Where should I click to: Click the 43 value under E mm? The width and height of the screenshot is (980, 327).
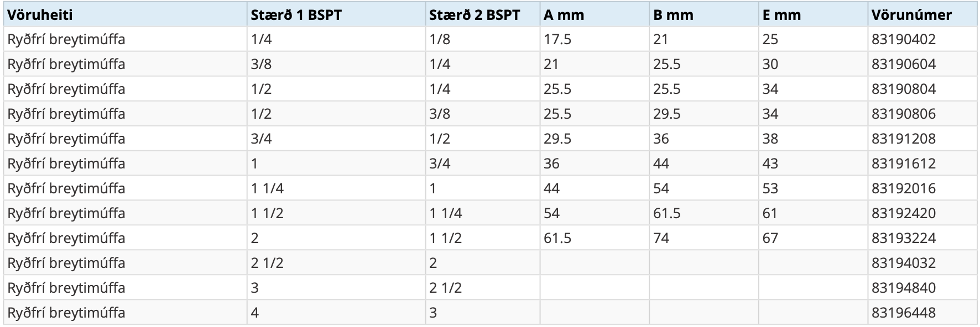(x=770, y=164)
